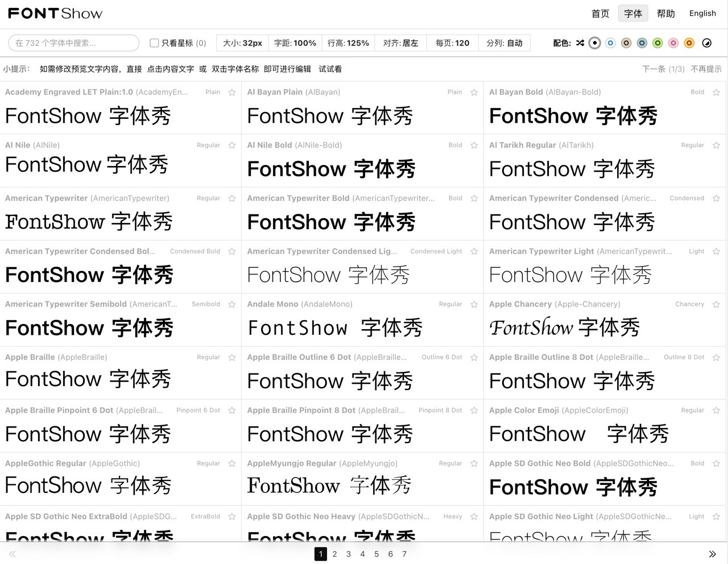Click 下一条 (1/3) next tip link
Viewport: 728px width, 564px height.
(x=663, y=69)
